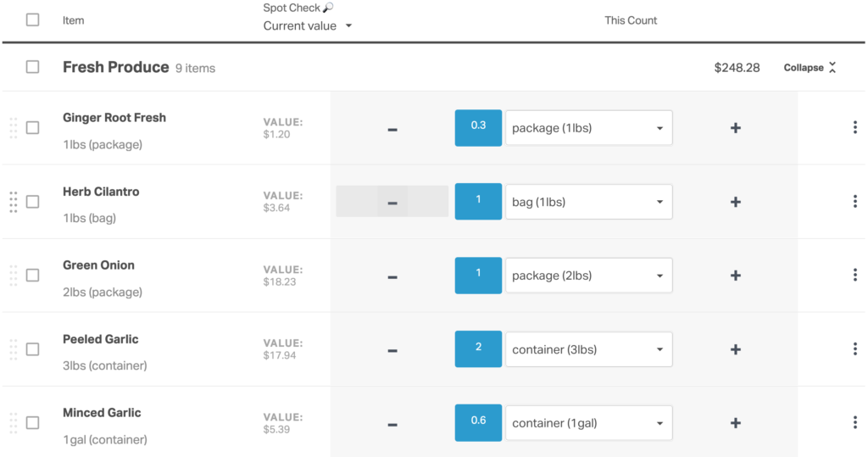
Task: Tick the Peeled Garlic row checkbox
Action: [x=32, y=349]
